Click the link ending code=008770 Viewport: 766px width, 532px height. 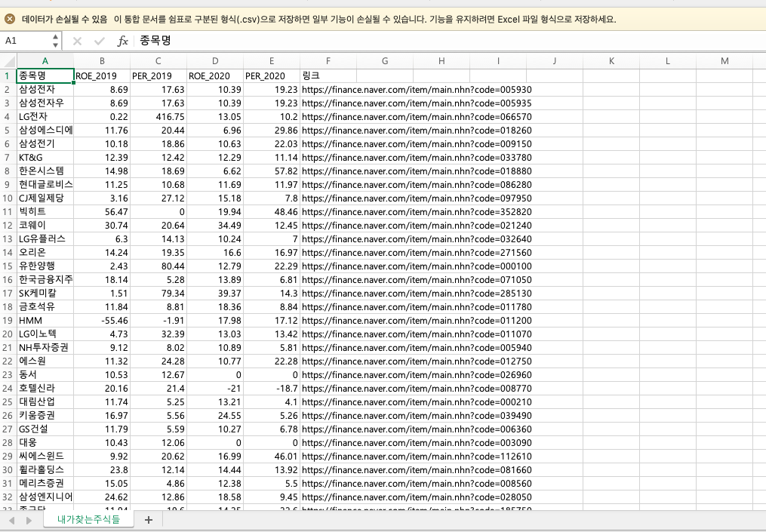click(x=417, y=389)
